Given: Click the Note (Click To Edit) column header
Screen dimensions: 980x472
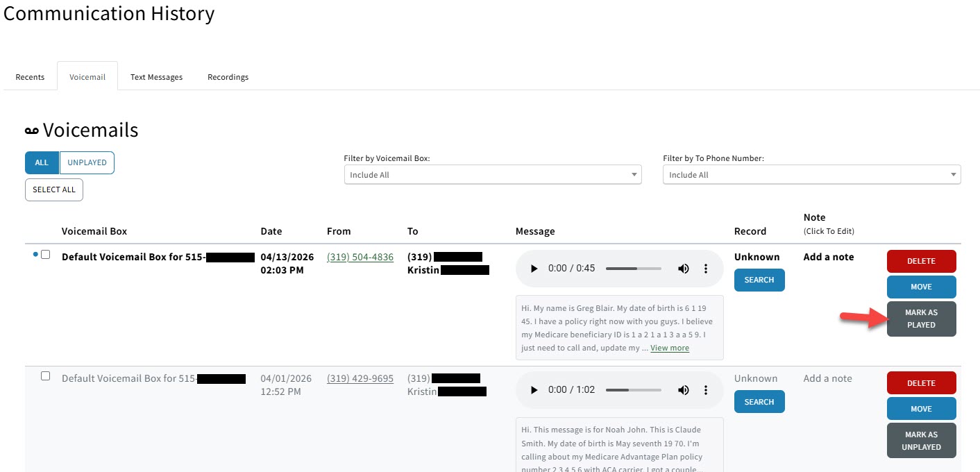Looking at the screenshot, I should click(829, 224).
